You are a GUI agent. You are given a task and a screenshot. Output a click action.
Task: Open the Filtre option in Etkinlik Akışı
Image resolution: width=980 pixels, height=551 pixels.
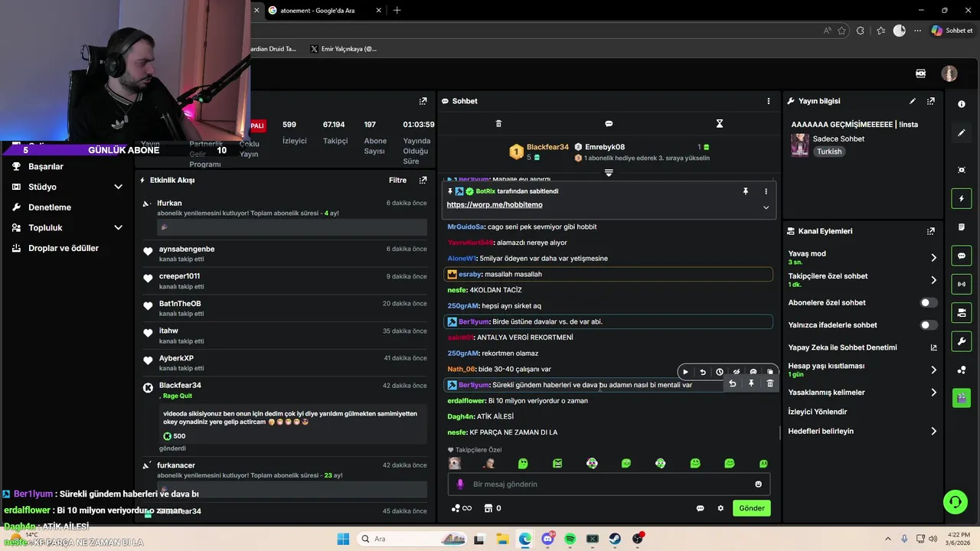point(397,181)
